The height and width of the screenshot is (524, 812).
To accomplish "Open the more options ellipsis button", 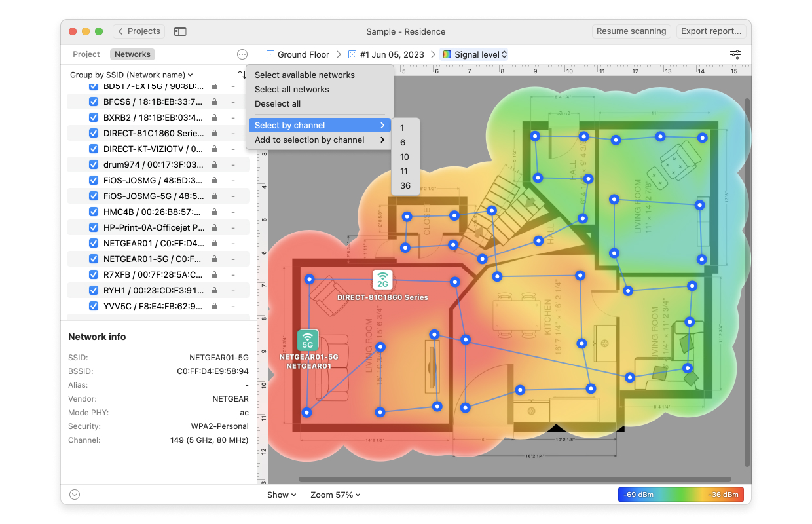I will (x=242, y=54).
